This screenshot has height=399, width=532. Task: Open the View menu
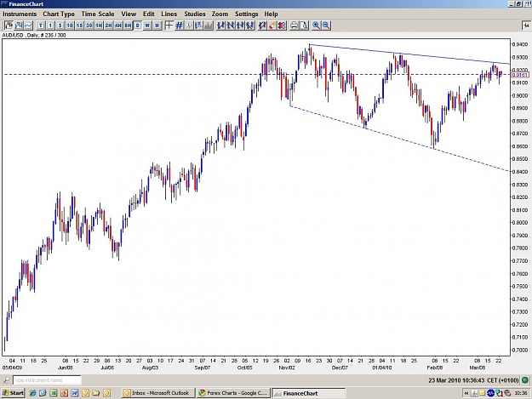click(129, 14)
